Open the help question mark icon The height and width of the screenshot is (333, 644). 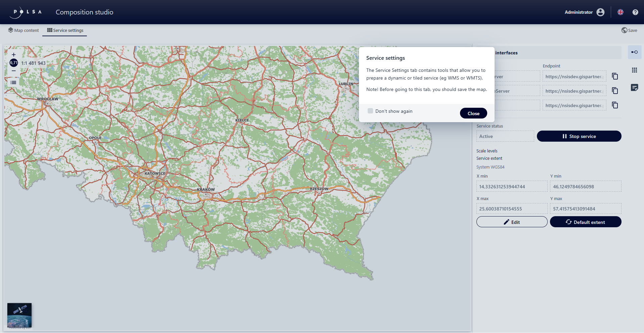635,12
